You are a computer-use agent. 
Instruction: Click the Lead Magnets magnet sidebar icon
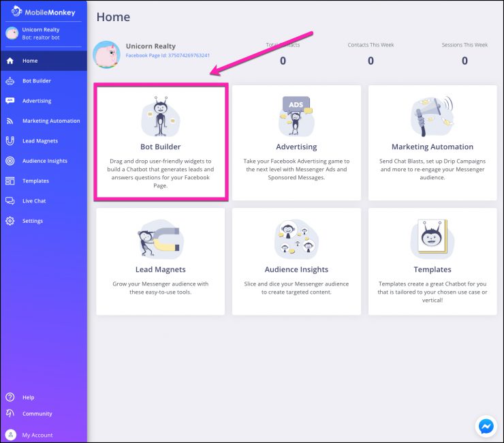click(x=10, y=141)
